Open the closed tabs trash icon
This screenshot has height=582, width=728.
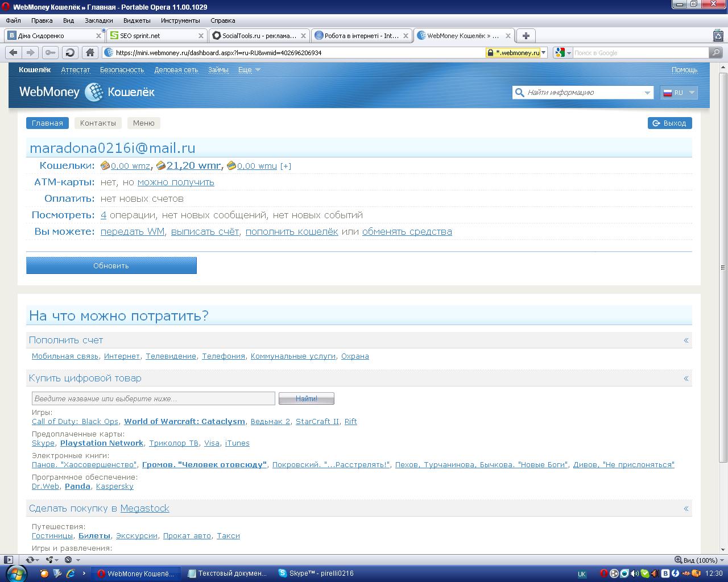click(718, 35)
